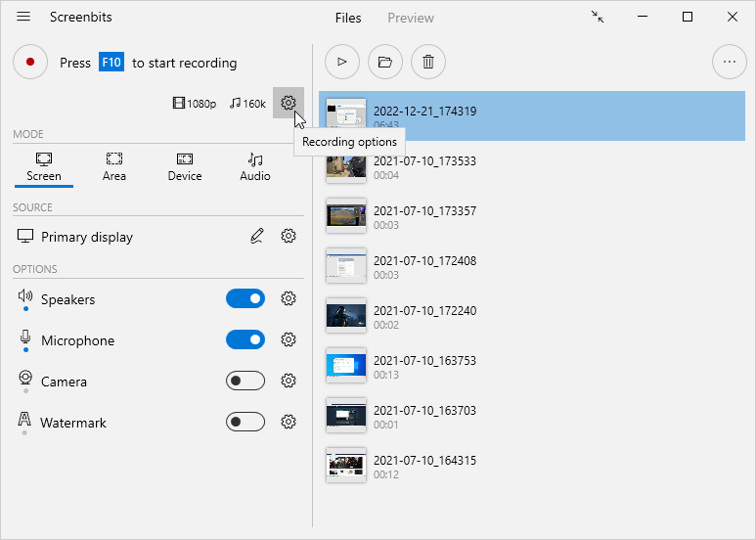Open the more options ellipsis menu
Screen dimensions: 756x540
point(730,62)
